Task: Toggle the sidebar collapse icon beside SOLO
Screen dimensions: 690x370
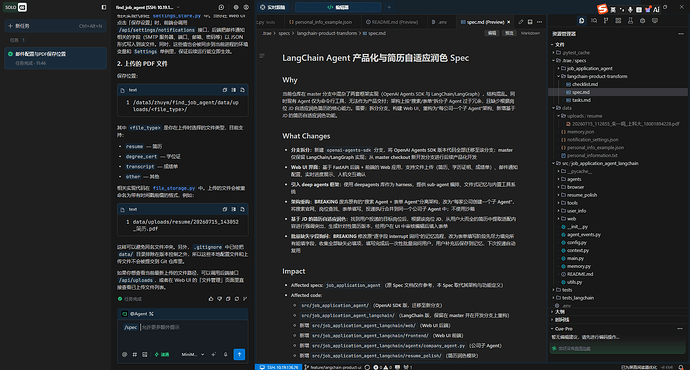Action: (104, 7)
